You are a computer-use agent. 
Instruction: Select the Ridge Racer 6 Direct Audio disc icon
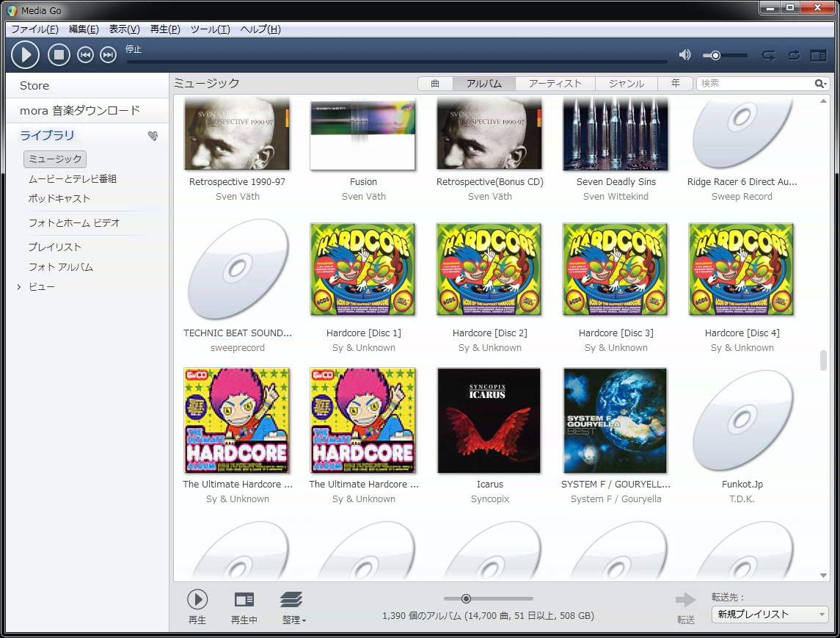click(742, 133)
